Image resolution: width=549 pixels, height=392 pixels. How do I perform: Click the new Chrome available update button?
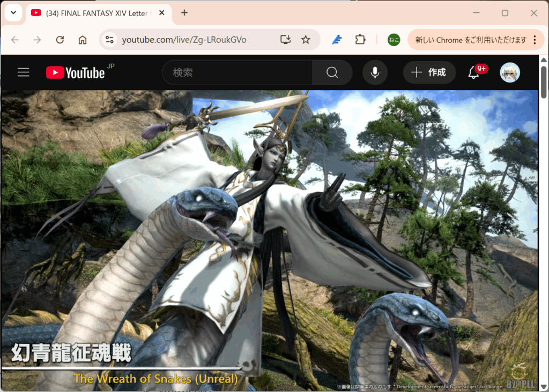pos(471,40)
